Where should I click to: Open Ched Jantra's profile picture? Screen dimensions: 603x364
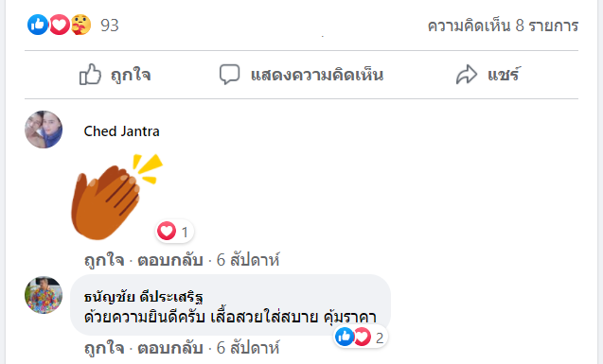(44, 130)
